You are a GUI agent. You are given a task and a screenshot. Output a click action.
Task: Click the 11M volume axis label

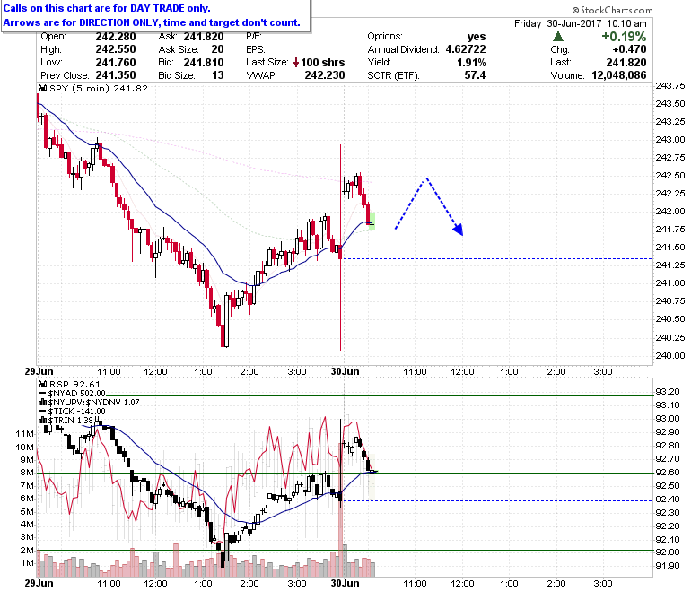(24, 434)
